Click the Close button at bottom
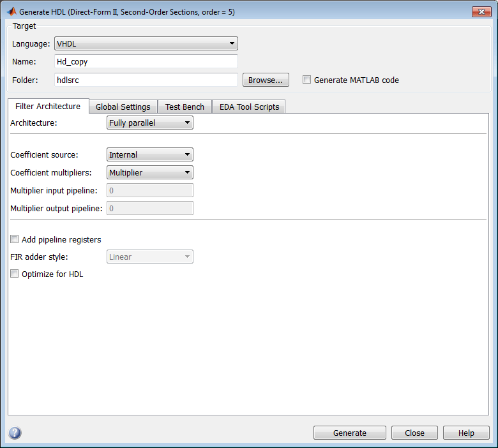The height and width of the screenshot is (448, 498). [414, 433]
